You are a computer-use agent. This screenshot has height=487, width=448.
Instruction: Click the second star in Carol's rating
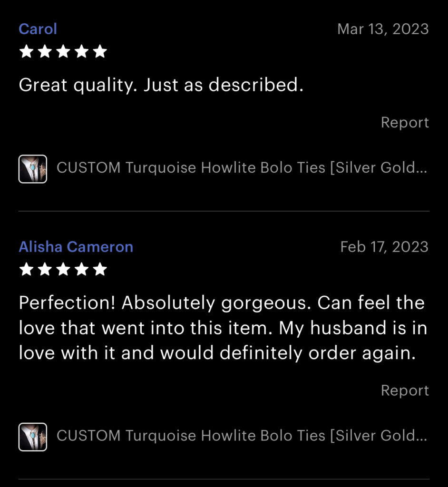[45, 51]
